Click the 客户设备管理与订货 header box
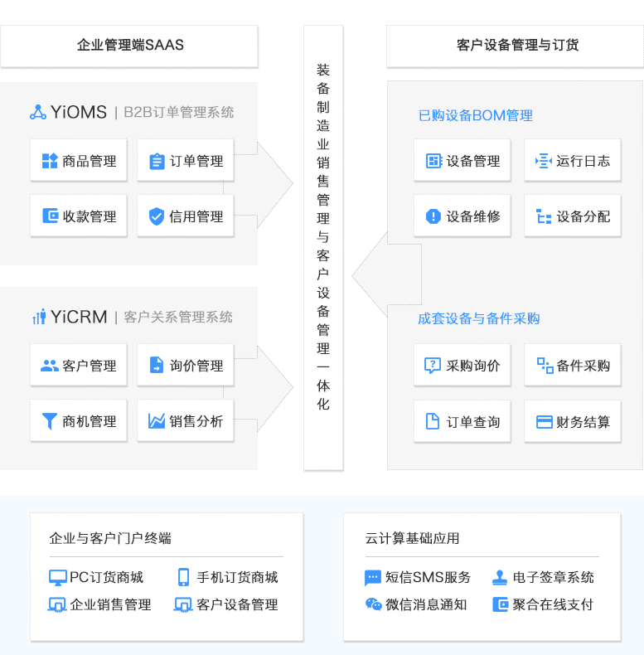This screenshot has width=644, height=655. [515, 46]
